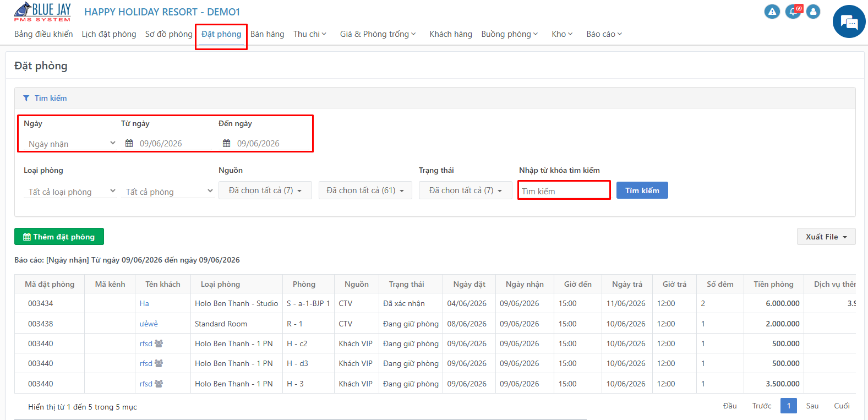
Task: Expand the Báo cáo menu
Action: pos(604,34)
